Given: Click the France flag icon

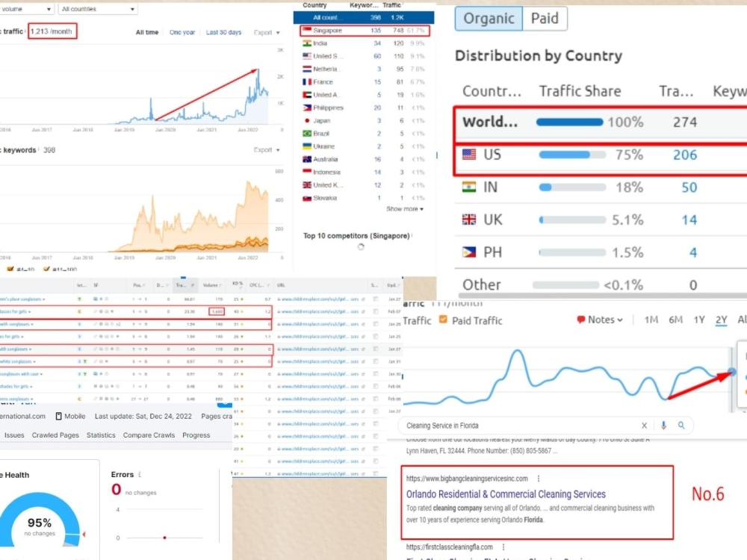Looking at the screenshot, I should coord(307,82).
